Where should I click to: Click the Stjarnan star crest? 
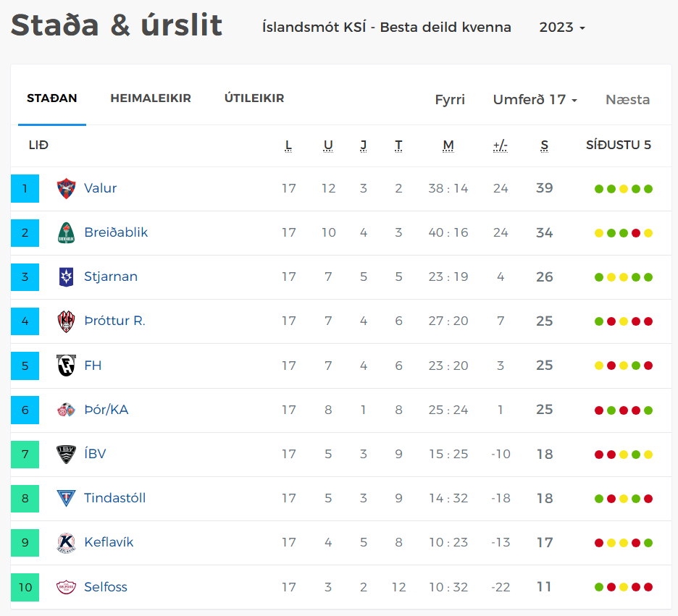[66, 277]
